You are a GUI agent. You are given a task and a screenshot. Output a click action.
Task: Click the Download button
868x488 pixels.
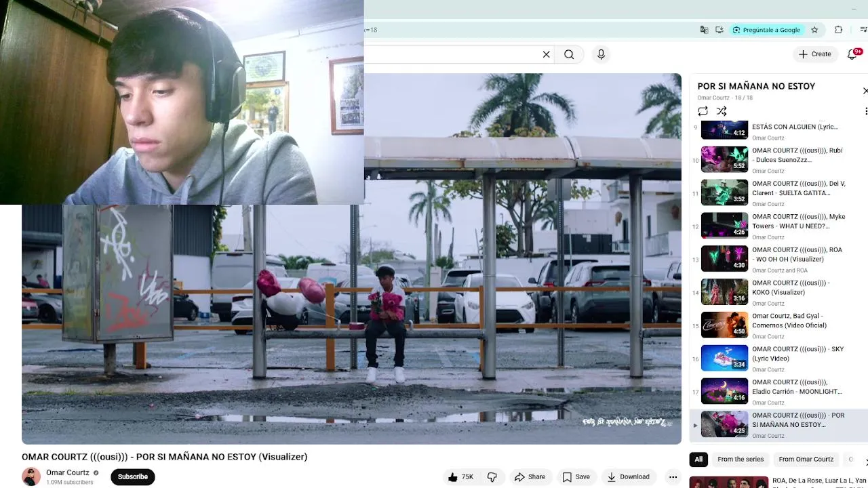pyautogui.click(x=628, y=477)
